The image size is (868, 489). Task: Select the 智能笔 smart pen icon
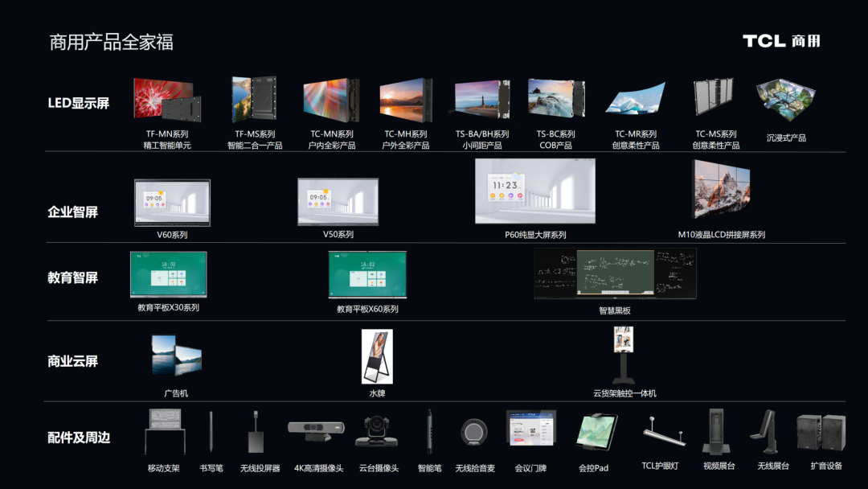(429, 431)
